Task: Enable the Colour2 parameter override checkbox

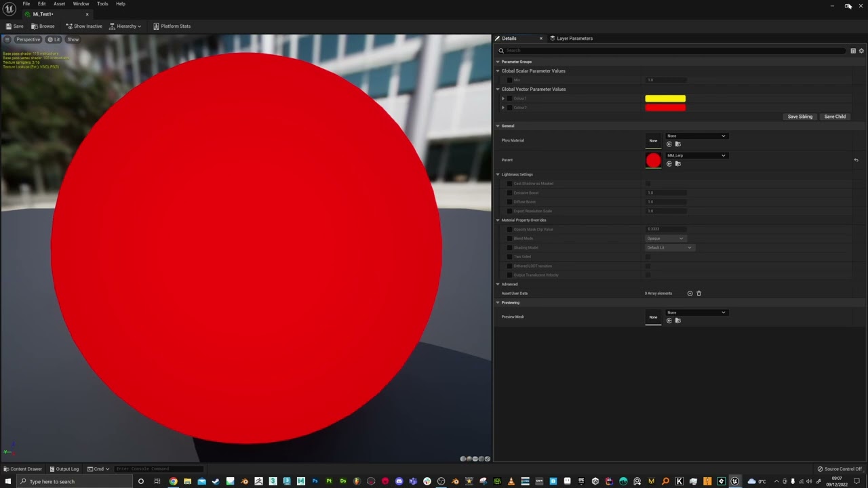Action: point(510,108)
